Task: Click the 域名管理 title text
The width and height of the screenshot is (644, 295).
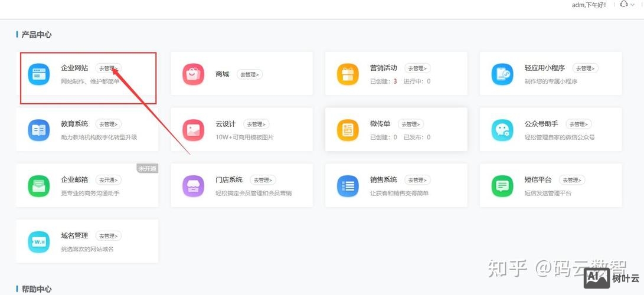Action: pos(74,236)
